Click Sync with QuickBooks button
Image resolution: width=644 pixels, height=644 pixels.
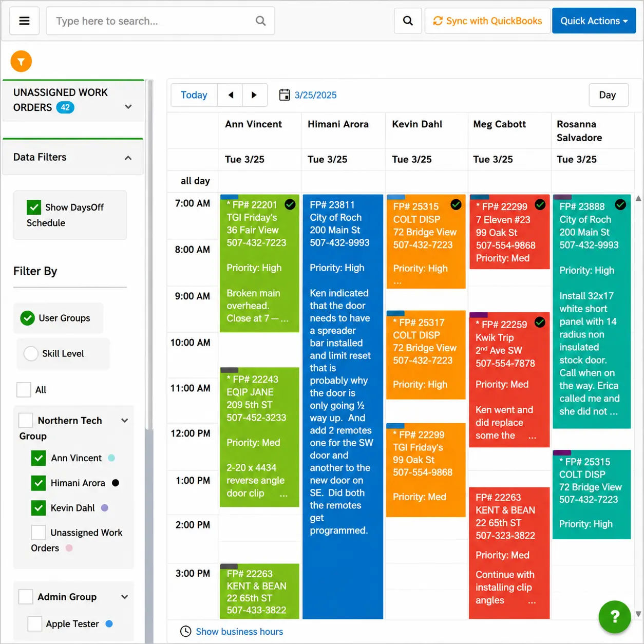tap(488, 21)
